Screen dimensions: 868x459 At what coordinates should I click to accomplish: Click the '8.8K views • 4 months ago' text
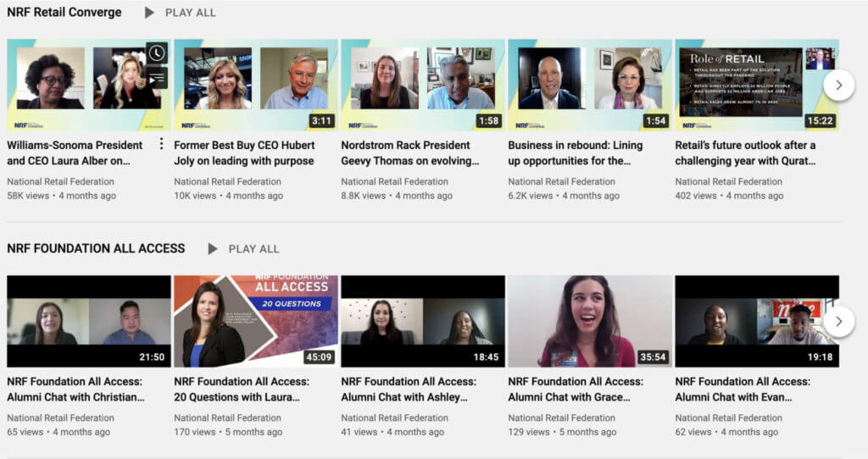tap(397, 196)
